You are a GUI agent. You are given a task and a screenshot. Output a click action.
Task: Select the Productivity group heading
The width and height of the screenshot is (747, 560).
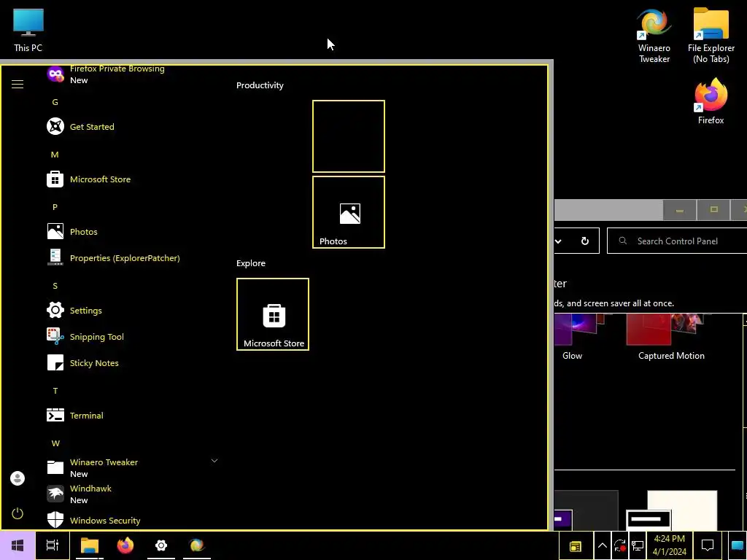tap(260, 85)
